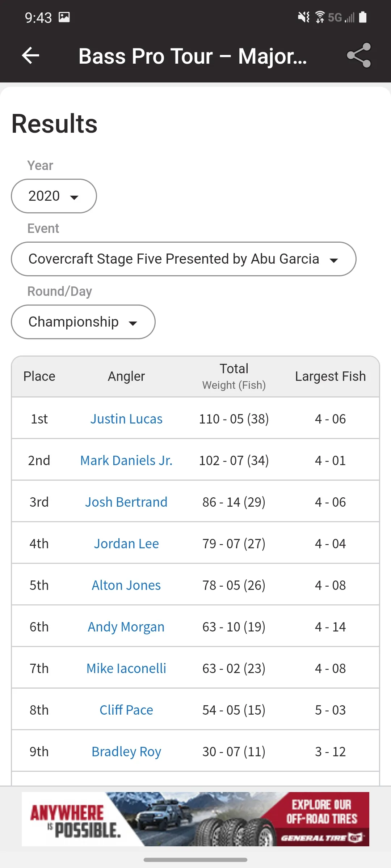Open Mark Daniels Jr. profile link
This screenshot has width=391, height=868.
coord(126,460)
